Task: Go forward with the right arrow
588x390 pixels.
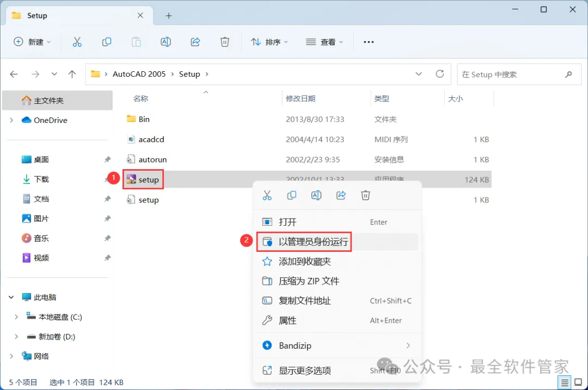Action: pos(35,74)
